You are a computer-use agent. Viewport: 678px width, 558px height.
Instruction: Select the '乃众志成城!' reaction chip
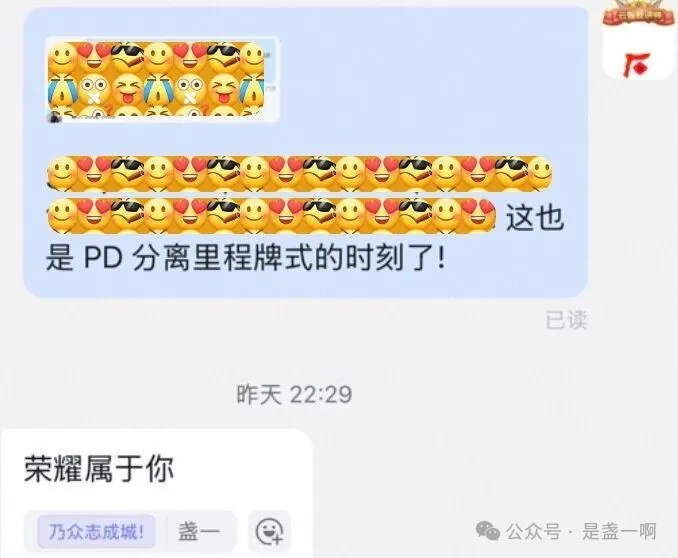click(x=96, y=532)
